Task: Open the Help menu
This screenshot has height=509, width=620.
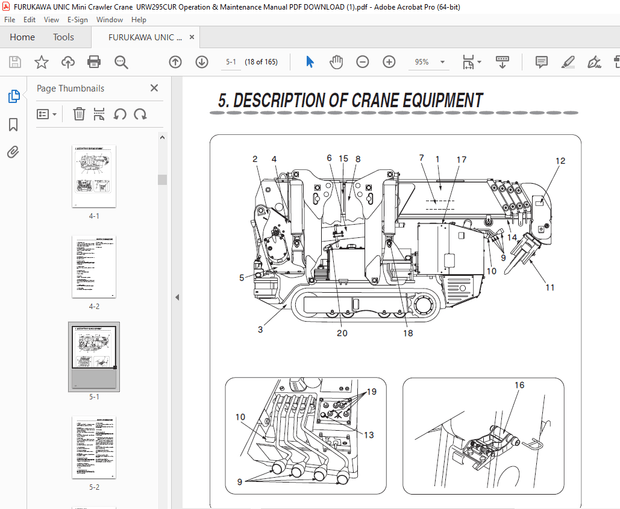Action: [139, 19]
